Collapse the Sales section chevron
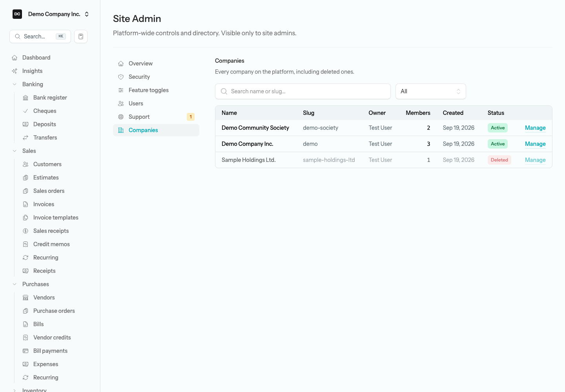Image resolution: width=565 pixels, height=392 pixels. (x=15, y=151)
